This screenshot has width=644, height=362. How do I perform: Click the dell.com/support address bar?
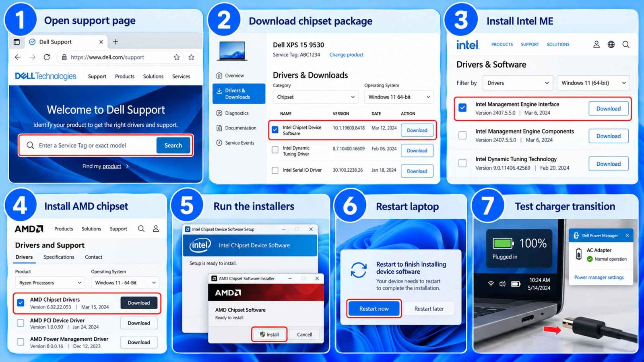click(x=121, y=57)
